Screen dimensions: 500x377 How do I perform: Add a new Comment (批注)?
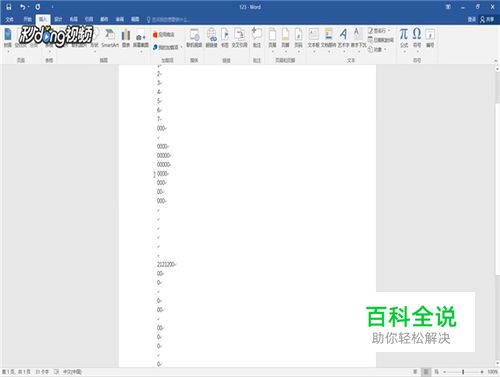pyautogui.click(x=257, y=38)
